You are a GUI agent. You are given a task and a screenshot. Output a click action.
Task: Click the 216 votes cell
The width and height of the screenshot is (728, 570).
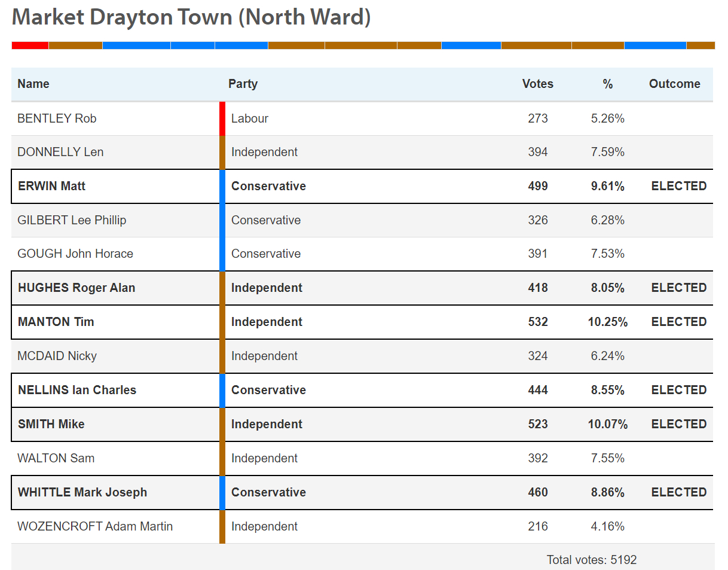(538, 526)
